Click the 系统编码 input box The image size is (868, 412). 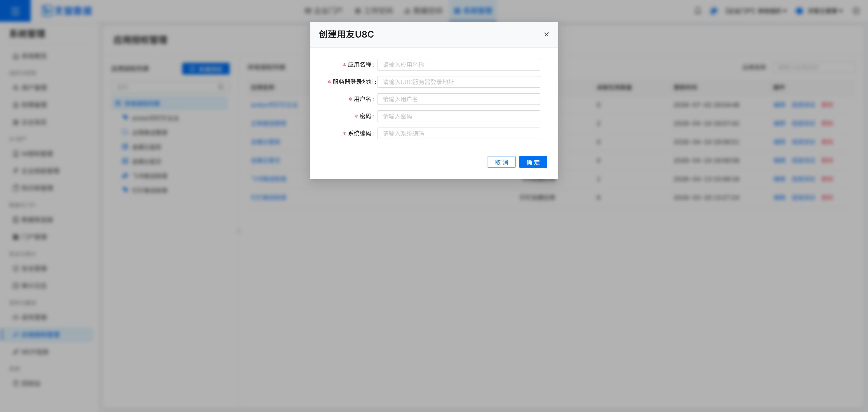click(458, 133)
